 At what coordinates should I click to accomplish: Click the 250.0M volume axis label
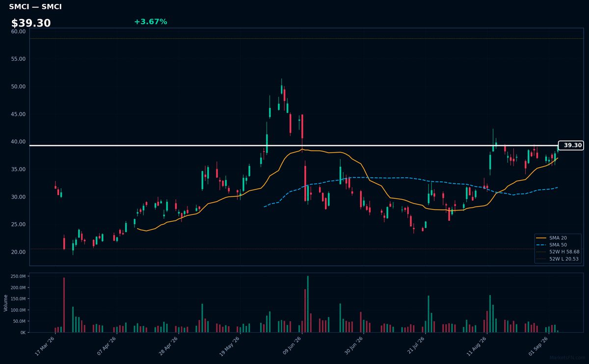coord(19,277)
